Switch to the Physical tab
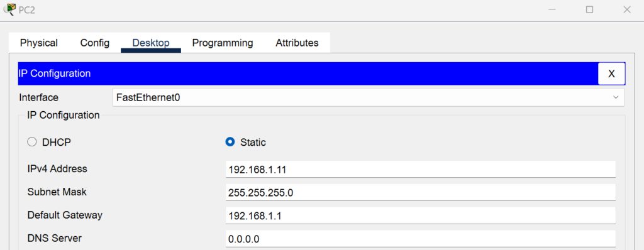Image resolution: width=644 pixels, height=250 pixels. click(39, 43)
